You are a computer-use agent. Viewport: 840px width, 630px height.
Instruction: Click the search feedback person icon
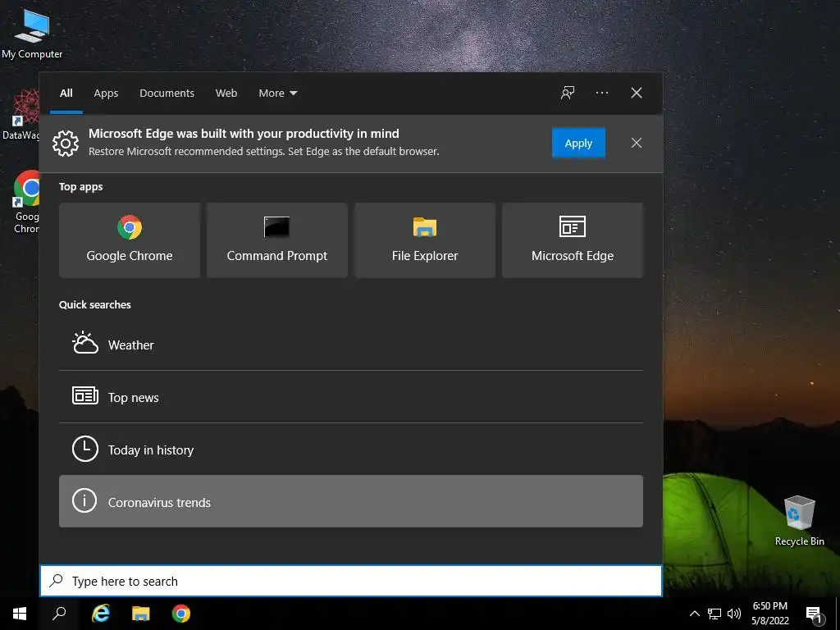pos(568,93)
